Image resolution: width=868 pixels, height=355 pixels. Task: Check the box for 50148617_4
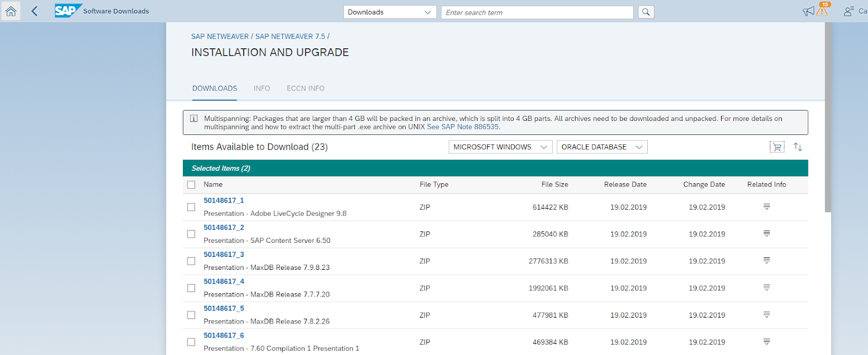tap(191, 288)
